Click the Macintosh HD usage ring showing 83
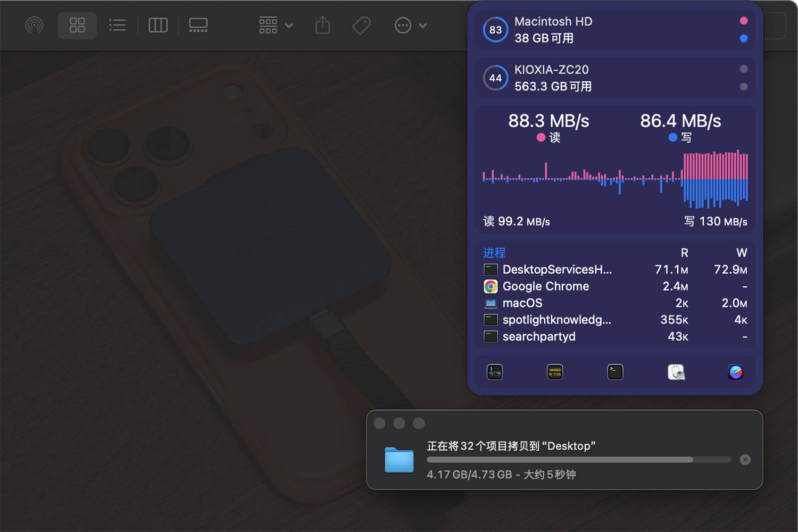 495,30
